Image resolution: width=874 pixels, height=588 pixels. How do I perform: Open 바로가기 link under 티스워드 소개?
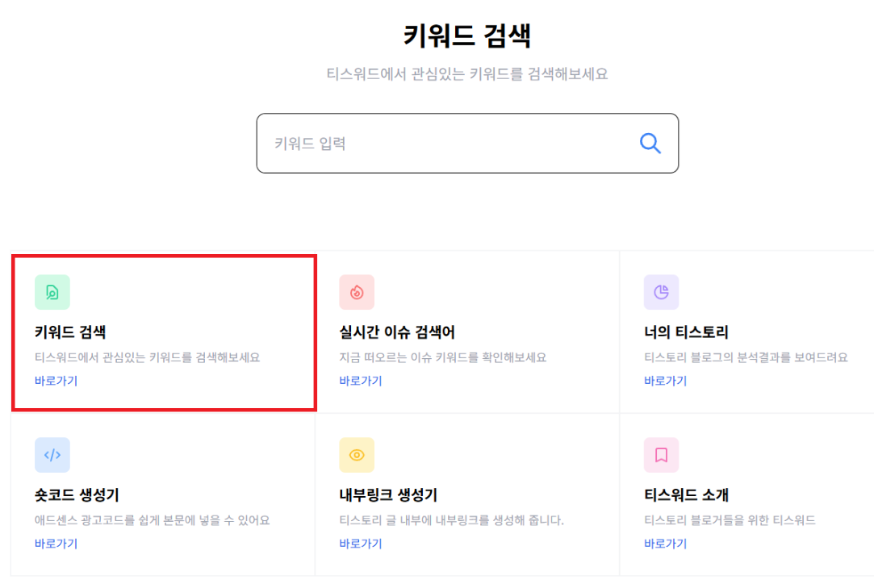[666, 544]
